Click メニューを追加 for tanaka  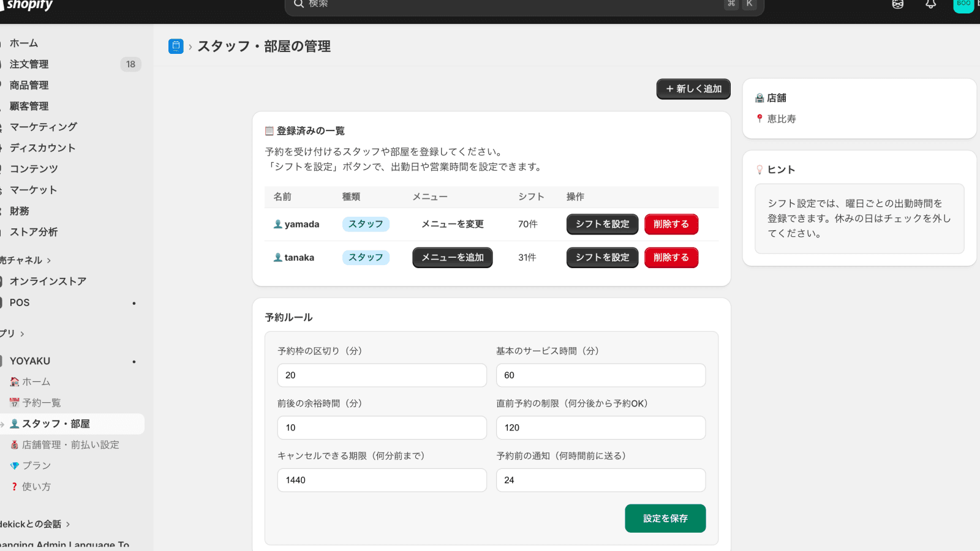tap(452, 258)
